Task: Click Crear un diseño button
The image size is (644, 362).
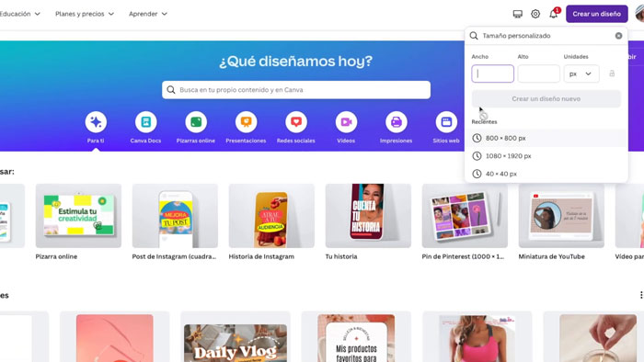Action: coord(597,14)
